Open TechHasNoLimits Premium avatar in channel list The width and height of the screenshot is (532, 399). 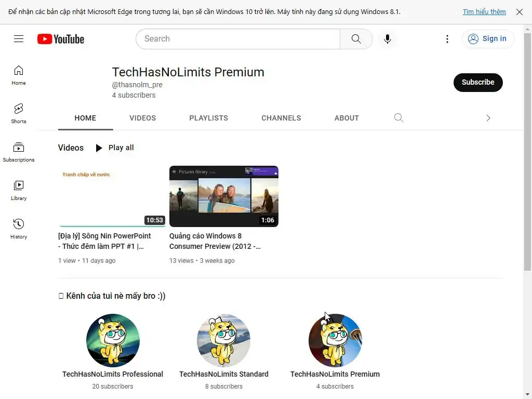(335, 340)
